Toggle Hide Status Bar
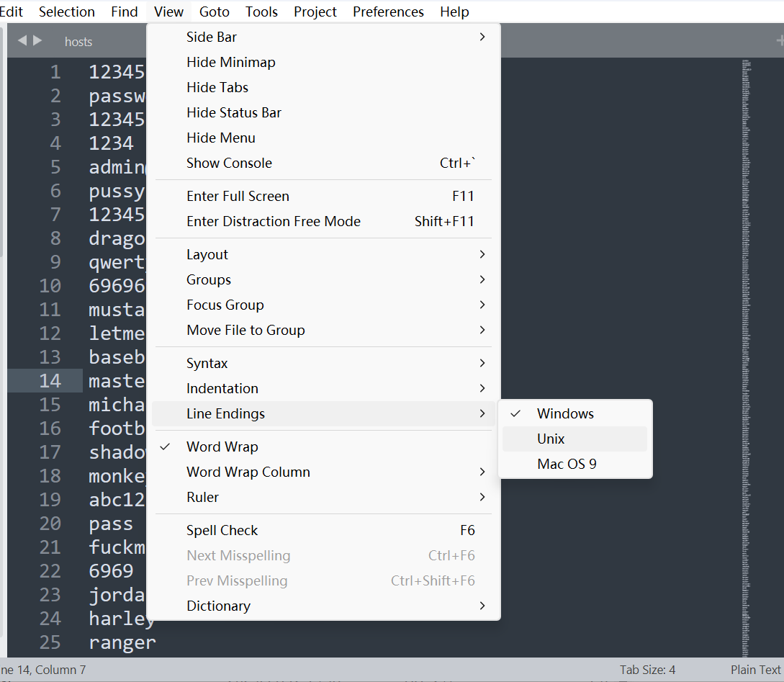This screenshot has height=682, width=784. point(323,112)
